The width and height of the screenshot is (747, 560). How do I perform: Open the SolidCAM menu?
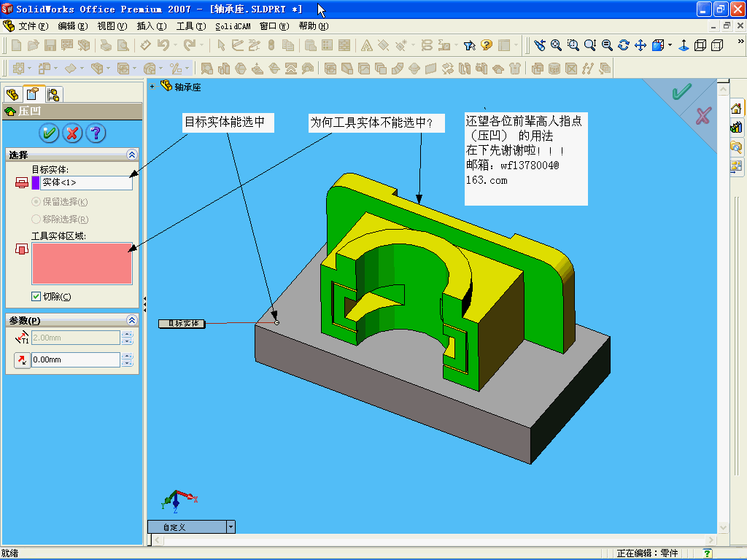coord(233,26)
